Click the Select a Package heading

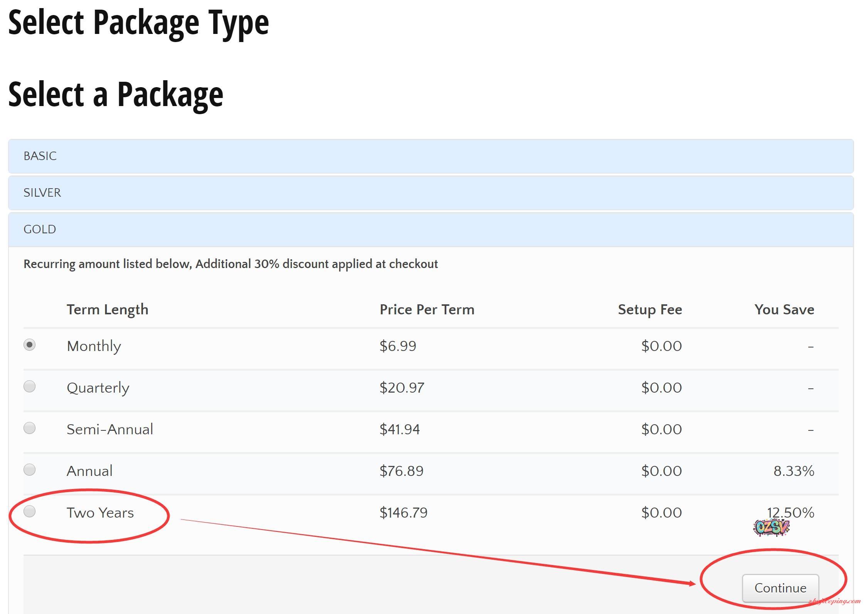pyautogui.click(x=116, y=94)
